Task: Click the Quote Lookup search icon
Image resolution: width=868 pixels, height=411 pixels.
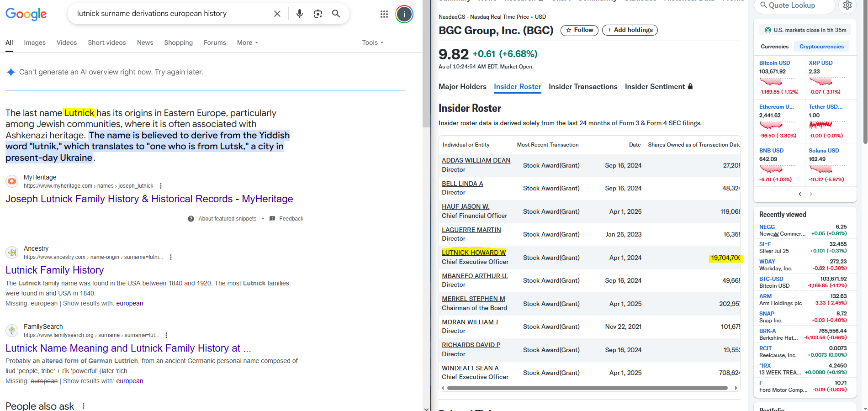Action: (763, 5)
